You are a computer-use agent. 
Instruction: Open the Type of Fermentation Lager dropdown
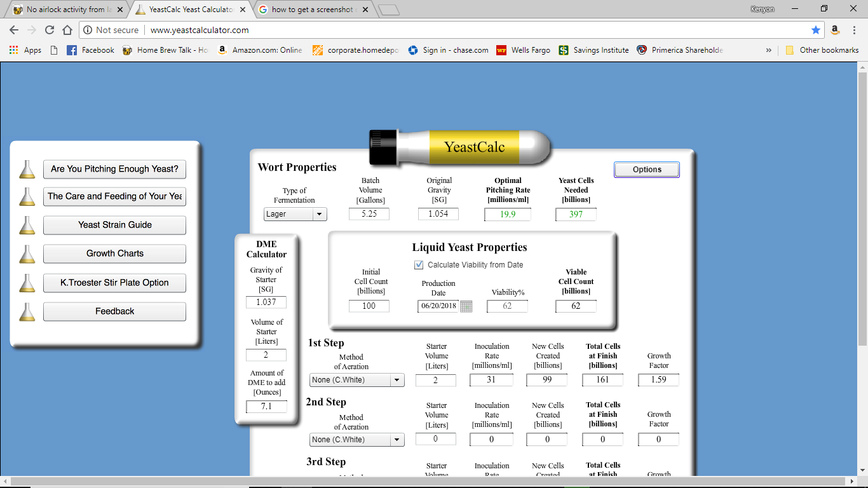point(295,214)
